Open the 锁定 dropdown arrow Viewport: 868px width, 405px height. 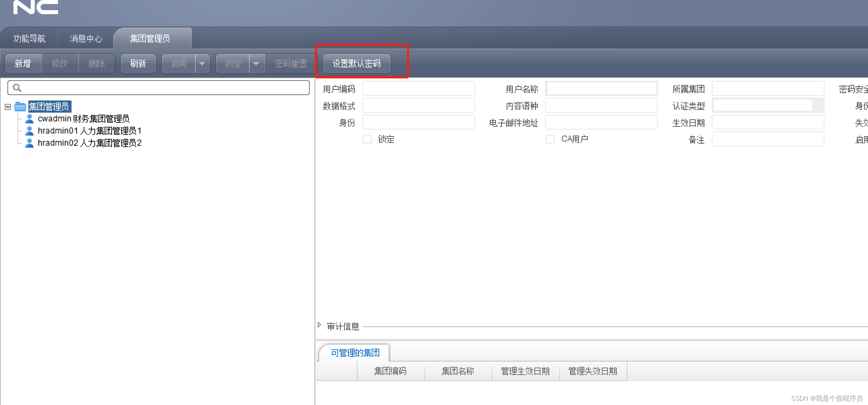pos(256,63)
